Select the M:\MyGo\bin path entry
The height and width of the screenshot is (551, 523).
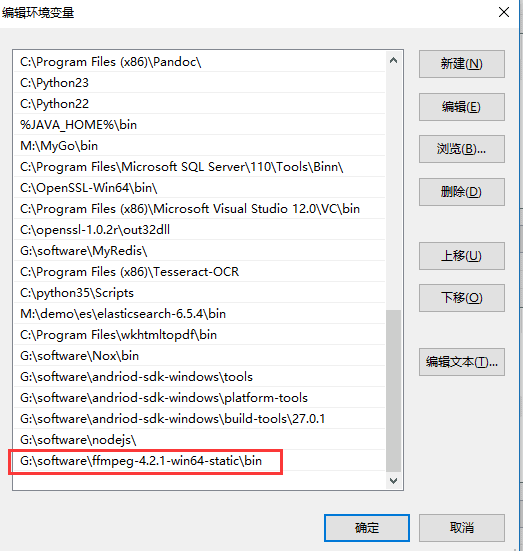click(200, 146)
